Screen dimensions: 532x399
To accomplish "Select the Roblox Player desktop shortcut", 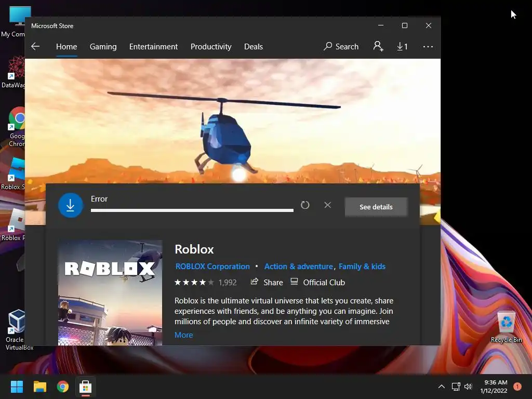I will (x=14, y=224).
